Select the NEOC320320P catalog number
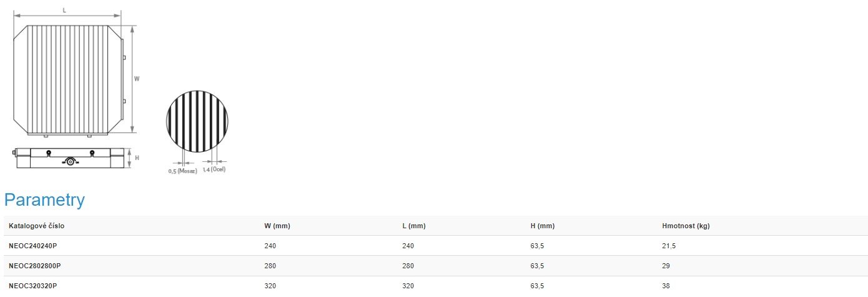Viewport: 868px width, 297px height. (32, 286)
